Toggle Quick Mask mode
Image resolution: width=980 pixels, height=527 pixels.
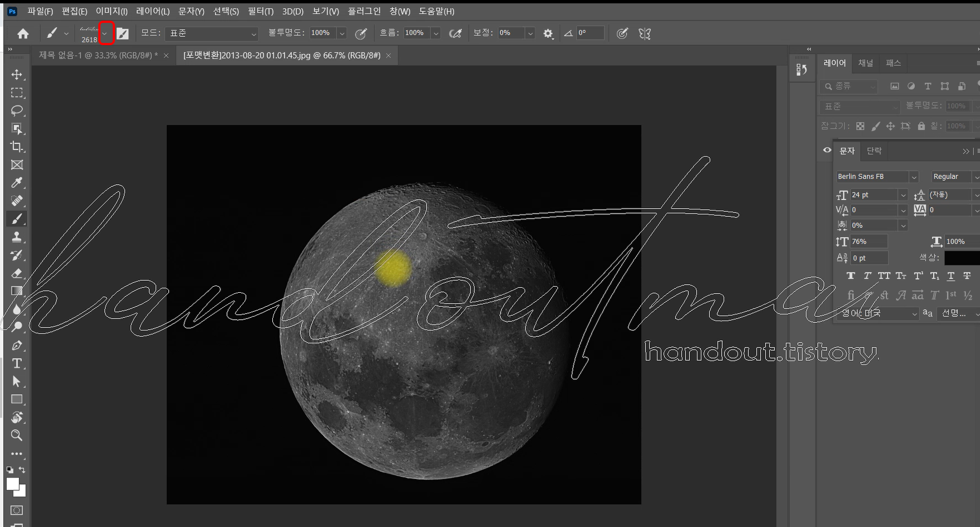[x=17, y=510]
